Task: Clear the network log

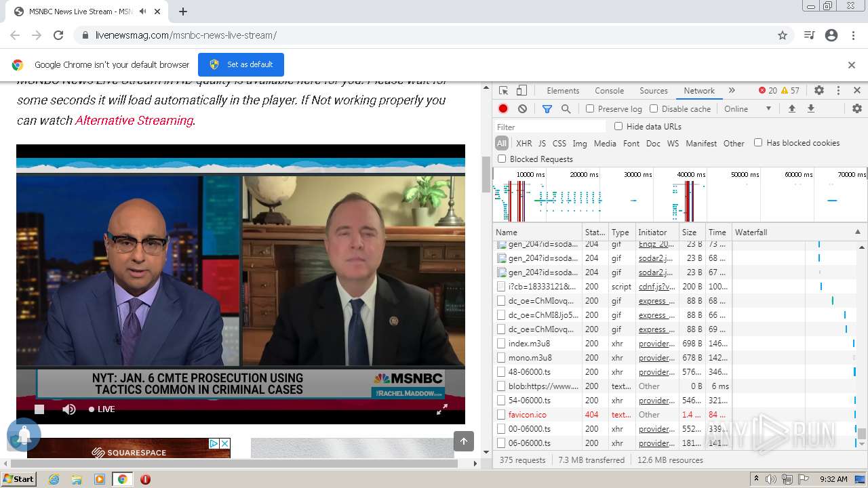Action: (x=522, y=108)
